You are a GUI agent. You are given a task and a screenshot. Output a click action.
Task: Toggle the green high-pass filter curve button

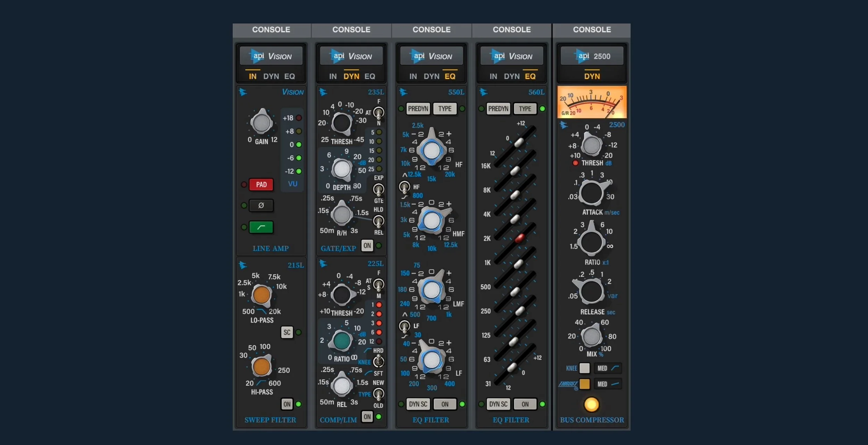pyautogui.click(x=261, y=227)
